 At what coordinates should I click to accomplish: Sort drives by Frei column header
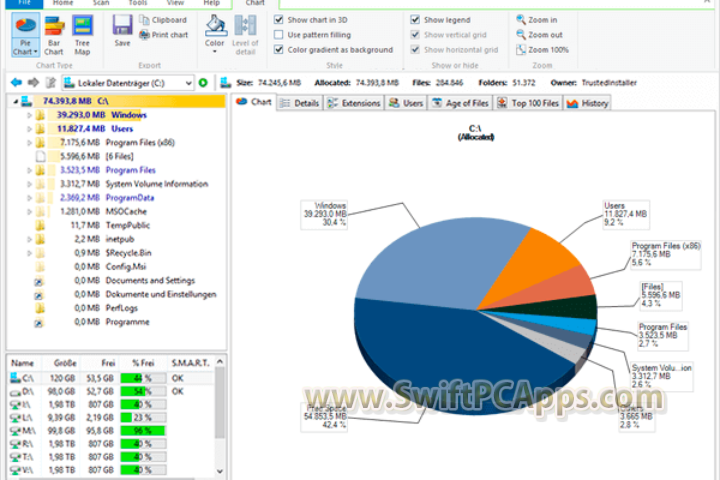(x=99, y=363)
